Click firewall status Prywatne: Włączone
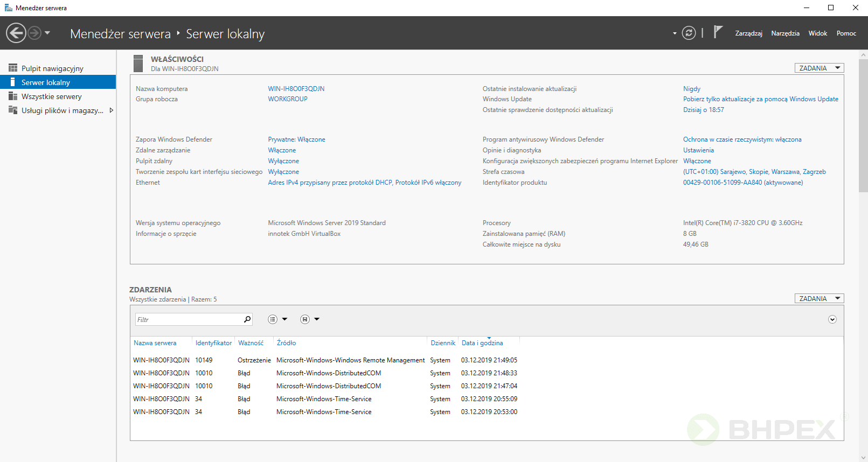 (296, 139)
